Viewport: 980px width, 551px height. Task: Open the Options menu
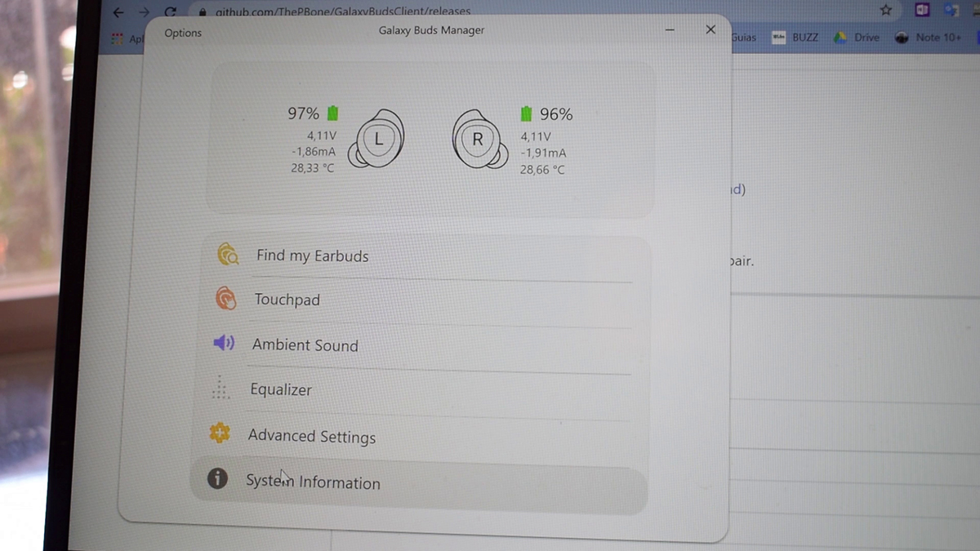tap(183, 33)
